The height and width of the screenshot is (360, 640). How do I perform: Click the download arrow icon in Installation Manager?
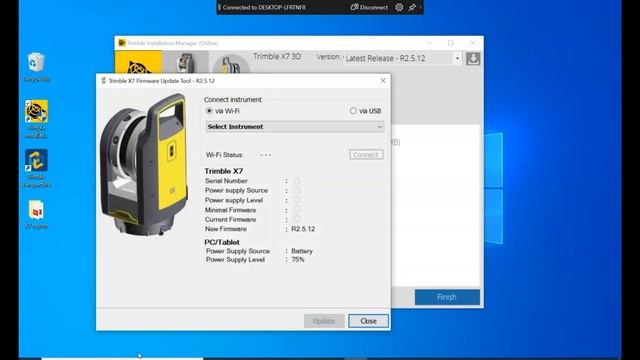[473, 58]
